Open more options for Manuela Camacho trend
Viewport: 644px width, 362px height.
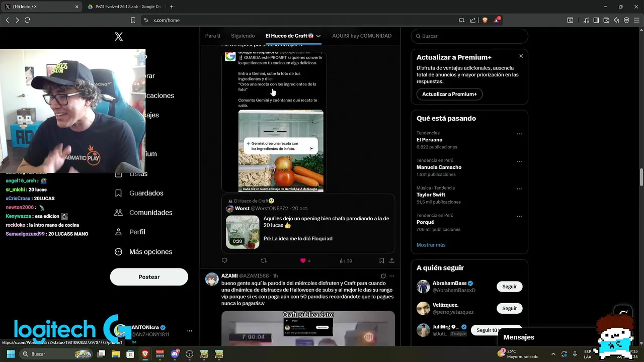click(x=519, y=161)
